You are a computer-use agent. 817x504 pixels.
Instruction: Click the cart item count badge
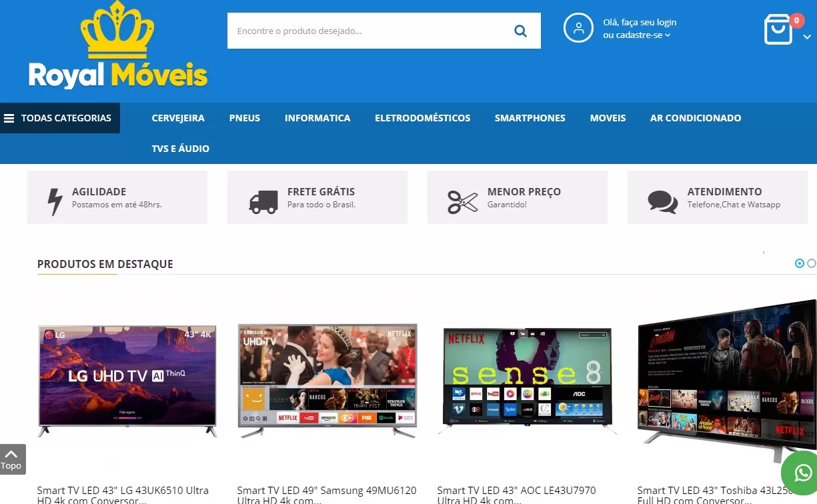(x=796, y=21)
